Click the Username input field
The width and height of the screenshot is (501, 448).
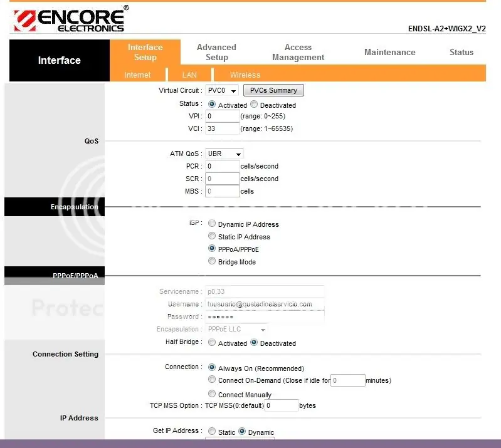coord(265,304)
